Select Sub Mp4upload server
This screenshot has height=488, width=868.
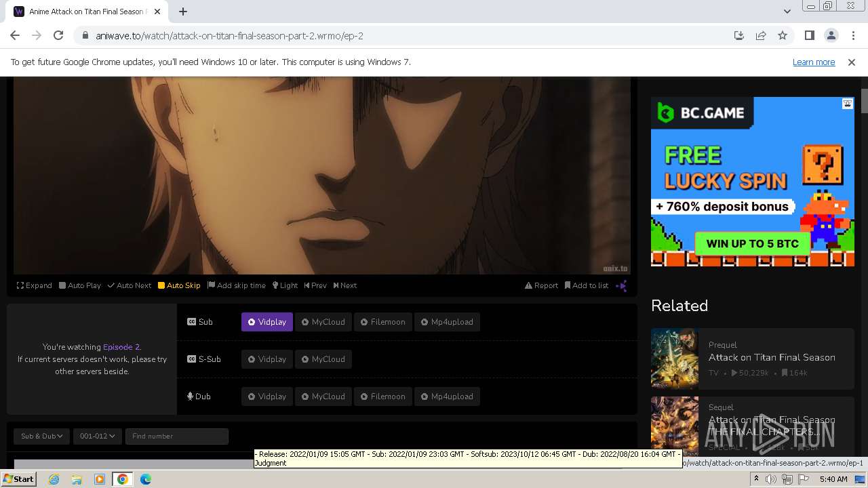coord(447,322)
